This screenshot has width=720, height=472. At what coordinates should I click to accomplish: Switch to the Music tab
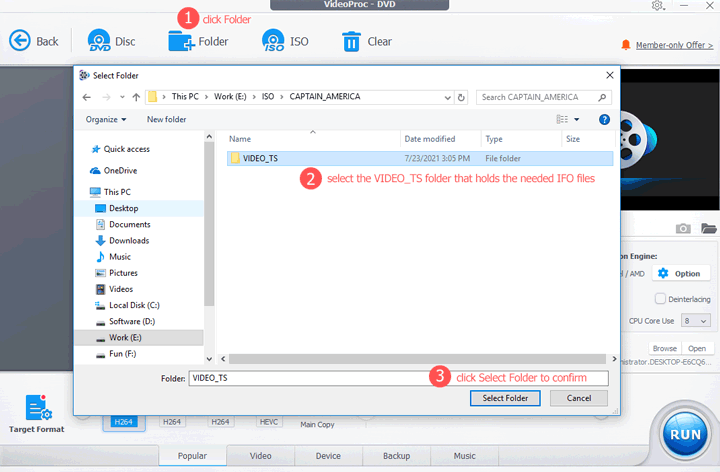(x=464, y=455)
